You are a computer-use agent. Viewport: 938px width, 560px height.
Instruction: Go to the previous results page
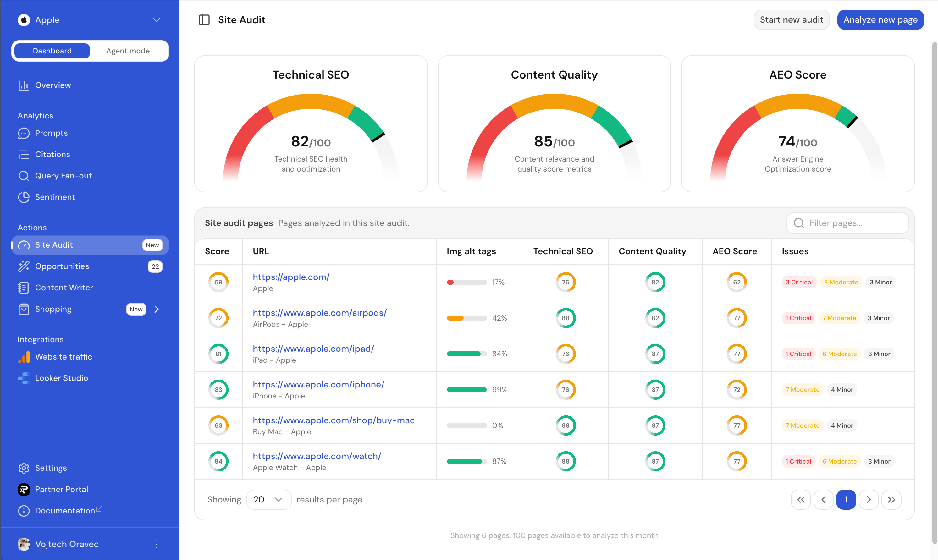(x=823, y=500)
